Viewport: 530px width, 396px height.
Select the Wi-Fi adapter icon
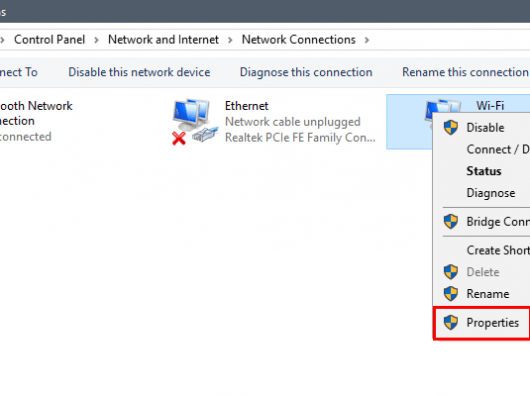coord(443,107)
